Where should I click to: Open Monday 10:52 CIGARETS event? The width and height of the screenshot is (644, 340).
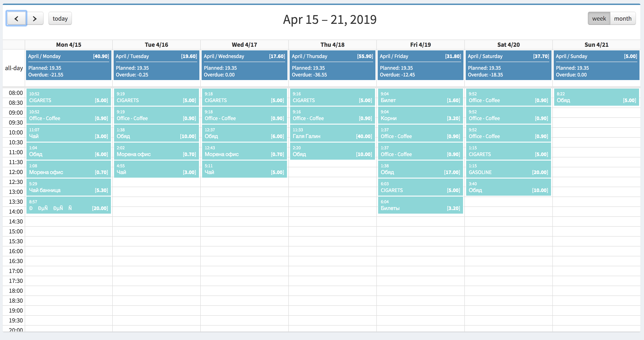[x=68, y=97]
